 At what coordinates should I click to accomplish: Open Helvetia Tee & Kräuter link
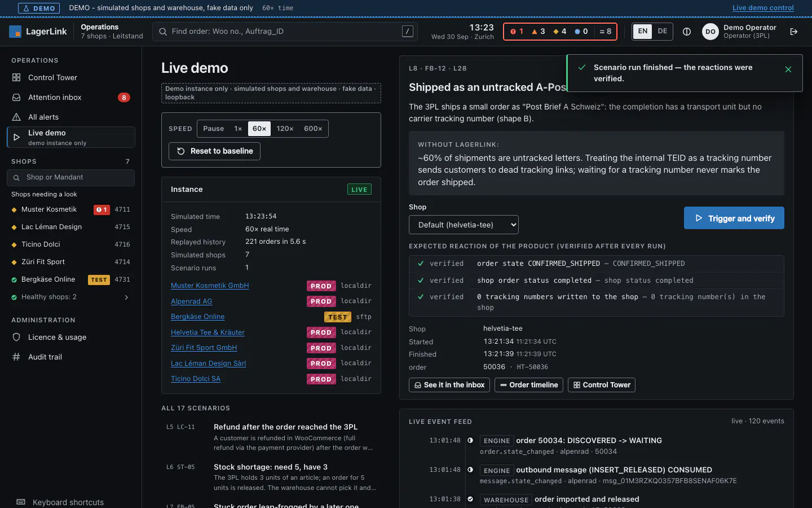click(x=208, y=332)
